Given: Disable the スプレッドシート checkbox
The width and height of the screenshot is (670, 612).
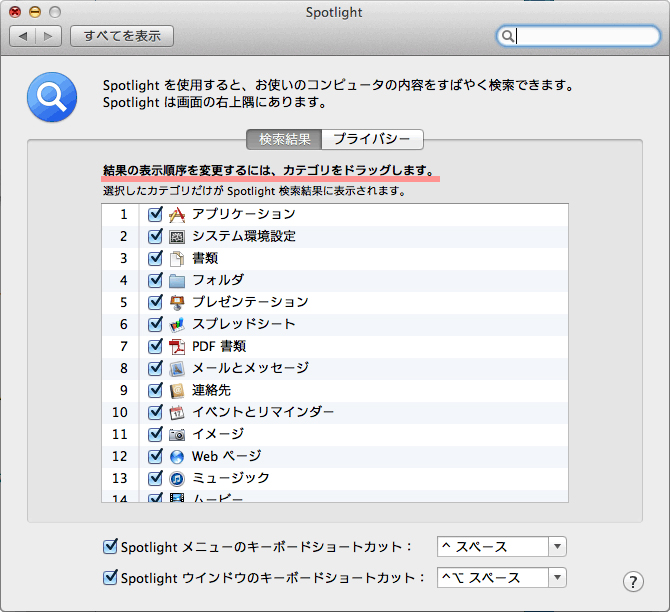Looking at the screenshot, I should [x=155, y=324].
